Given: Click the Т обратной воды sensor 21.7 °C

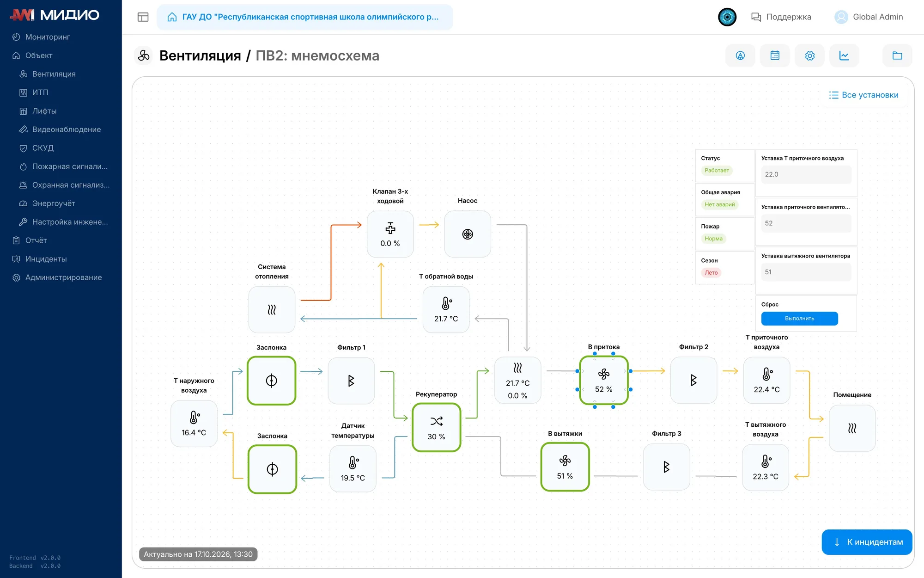Looking at the screenshot, I should (446, 309).
